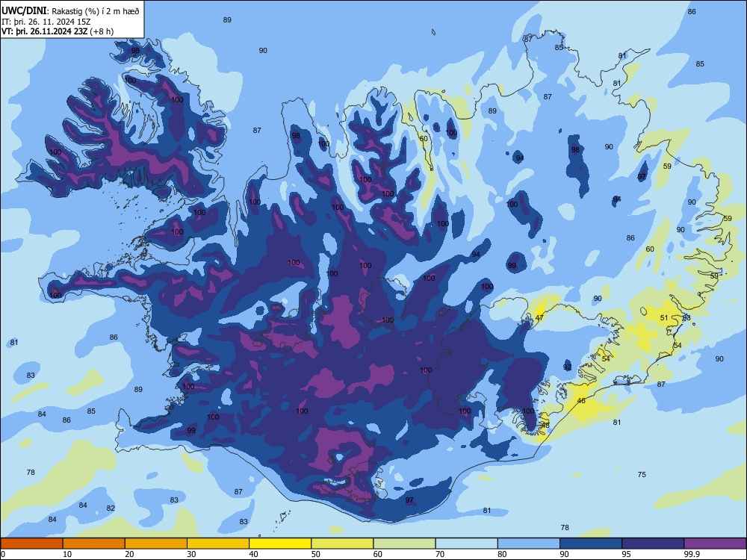Click the map value '46' near southeast coast

click(581, 400)
